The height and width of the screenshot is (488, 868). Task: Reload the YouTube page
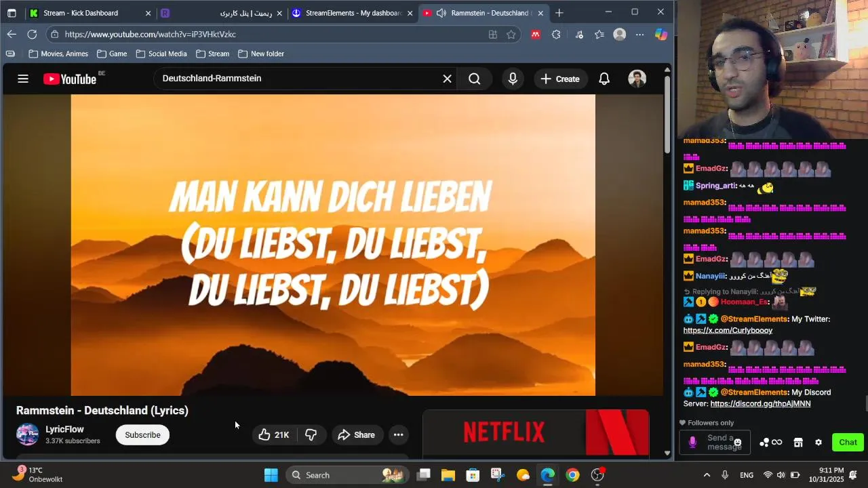(32, 34)
